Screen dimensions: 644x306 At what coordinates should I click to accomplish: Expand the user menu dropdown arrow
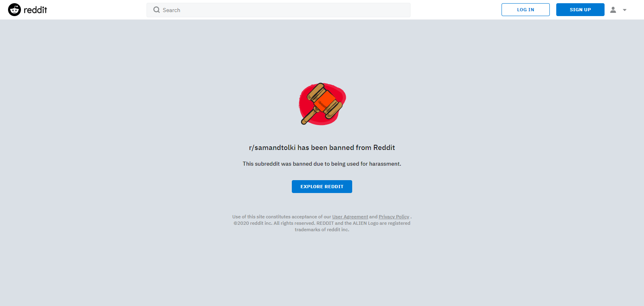625,10
